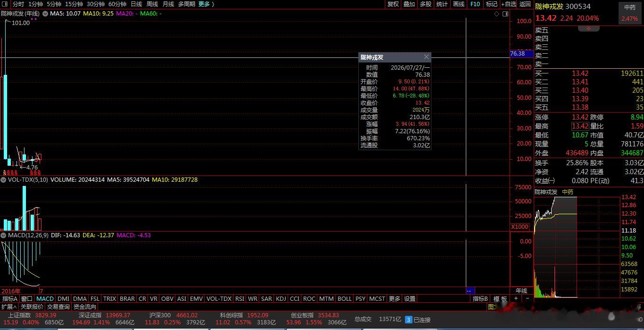Open the 窗口 window tab

[27, 299]
